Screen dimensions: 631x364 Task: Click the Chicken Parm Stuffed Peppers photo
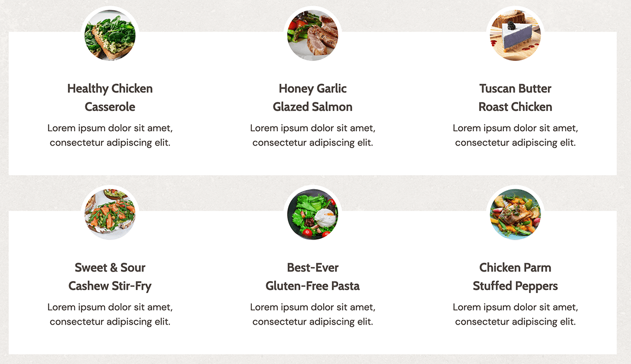point(515,214)
